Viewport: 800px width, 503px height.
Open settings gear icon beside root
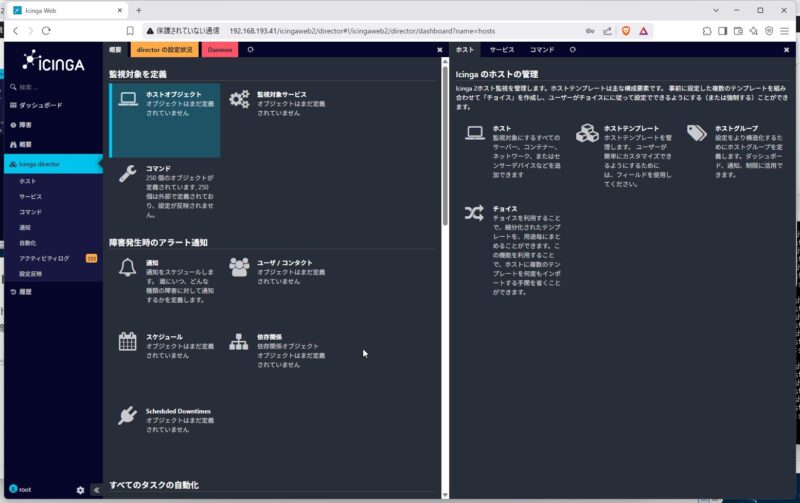point(80,490)
